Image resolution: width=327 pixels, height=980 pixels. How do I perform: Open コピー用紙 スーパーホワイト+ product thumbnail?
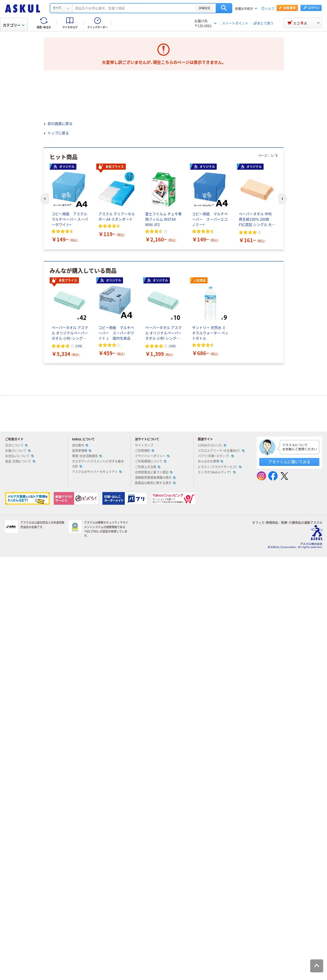pos(70,189)
